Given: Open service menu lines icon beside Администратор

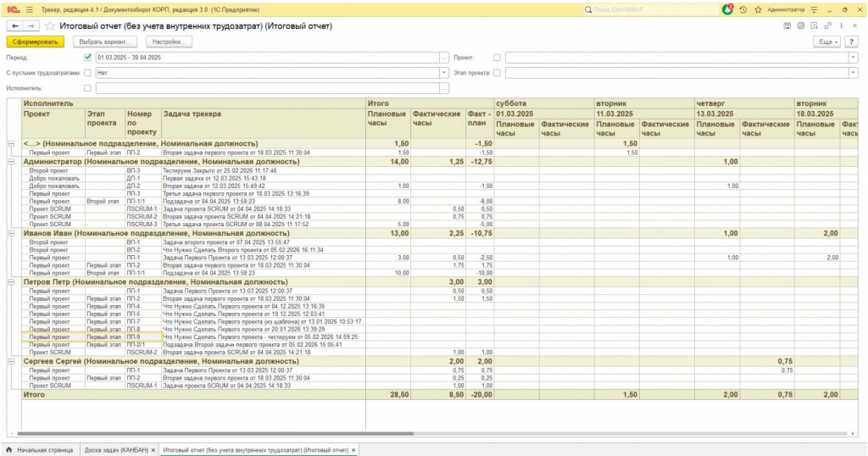Looking at the screenshot, I should click(x=814, y=10).
